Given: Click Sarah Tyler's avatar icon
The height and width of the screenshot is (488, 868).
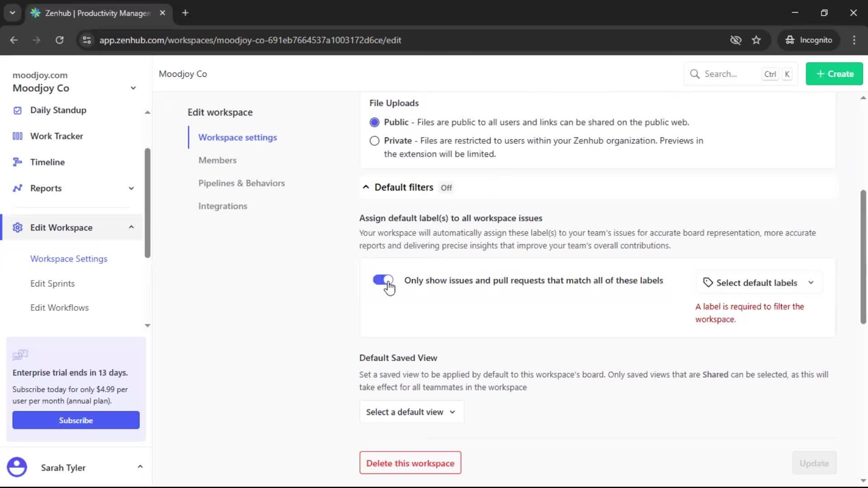Looking at the screenshot, I should (x=17, y=467).
